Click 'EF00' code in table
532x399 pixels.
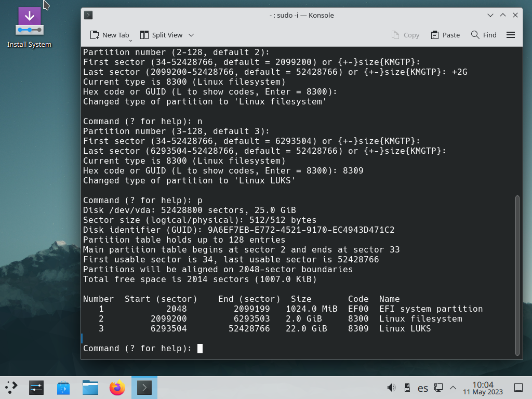click(x=358, y=309)
